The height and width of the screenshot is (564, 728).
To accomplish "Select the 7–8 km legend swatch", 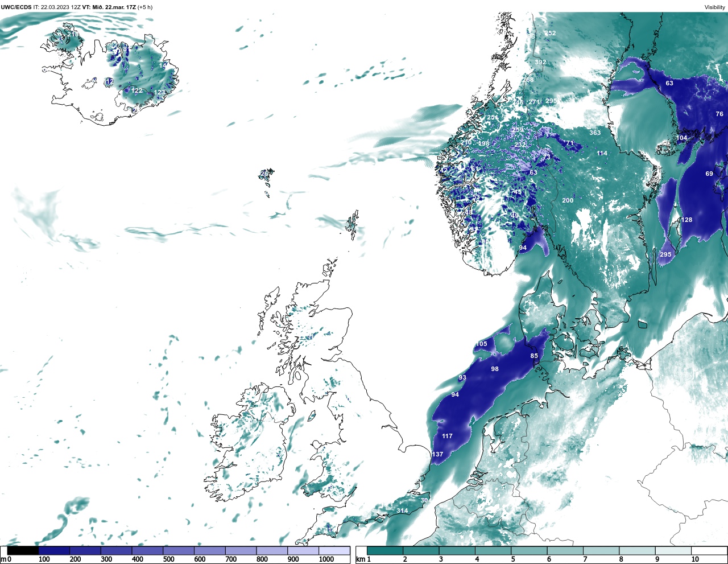I will point(601,550).
